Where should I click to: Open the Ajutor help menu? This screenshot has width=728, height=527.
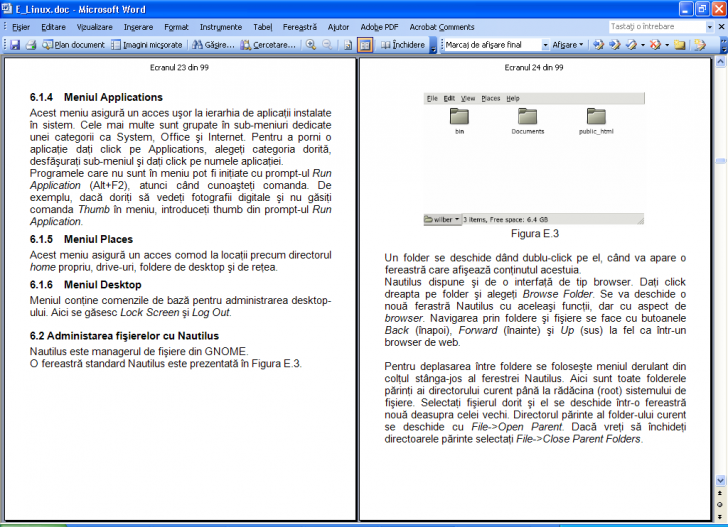(x=338, y=27)
